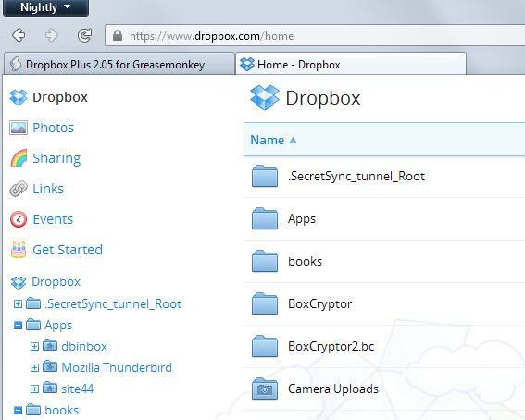Switch to Dropbox Plus 2.05 for Greasemonkey tab
525x420 pixels.
click(119, 64)
